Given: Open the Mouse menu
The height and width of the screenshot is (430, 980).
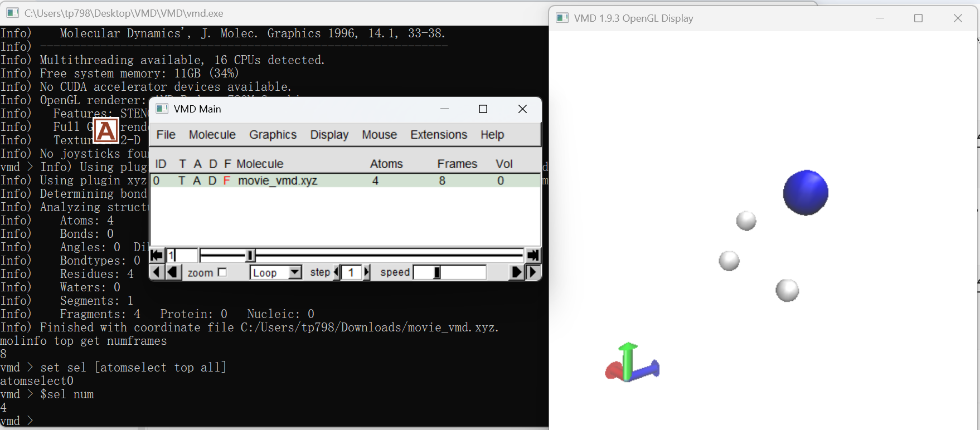Looking at the screenshot, I should (x=380, y=135).
